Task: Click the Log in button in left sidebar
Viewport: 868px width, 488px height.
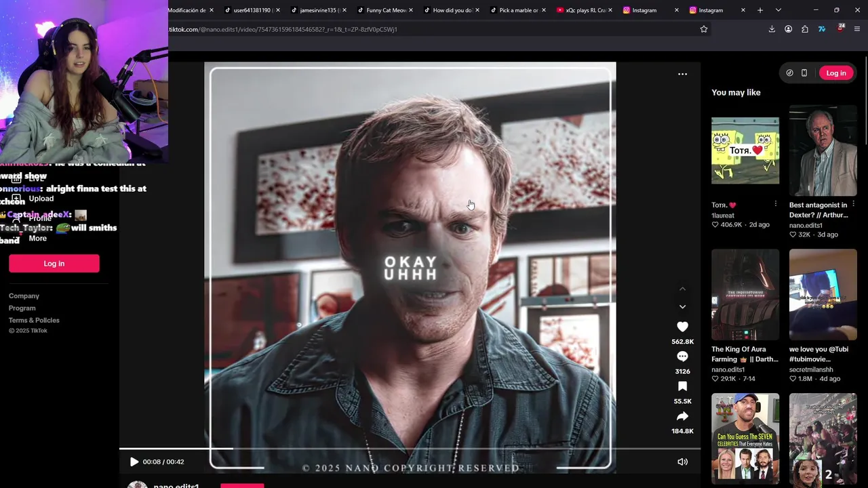Action: point(54,264)
